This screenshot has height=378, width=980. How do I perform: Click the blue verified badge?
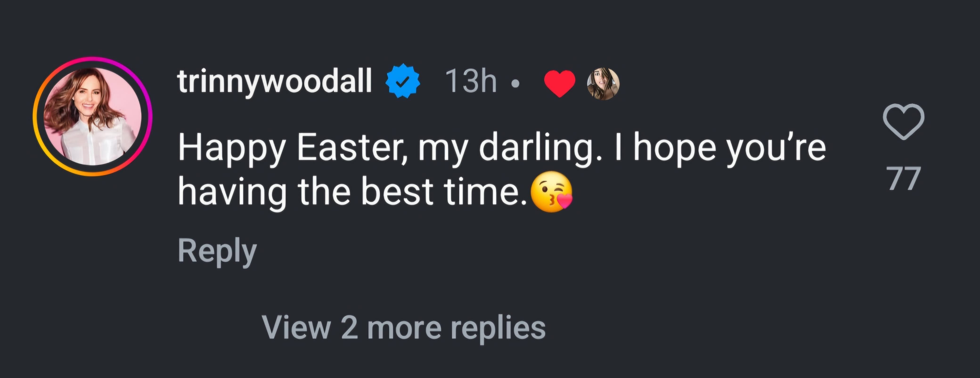pyautogui.click(x=403, y=81)
